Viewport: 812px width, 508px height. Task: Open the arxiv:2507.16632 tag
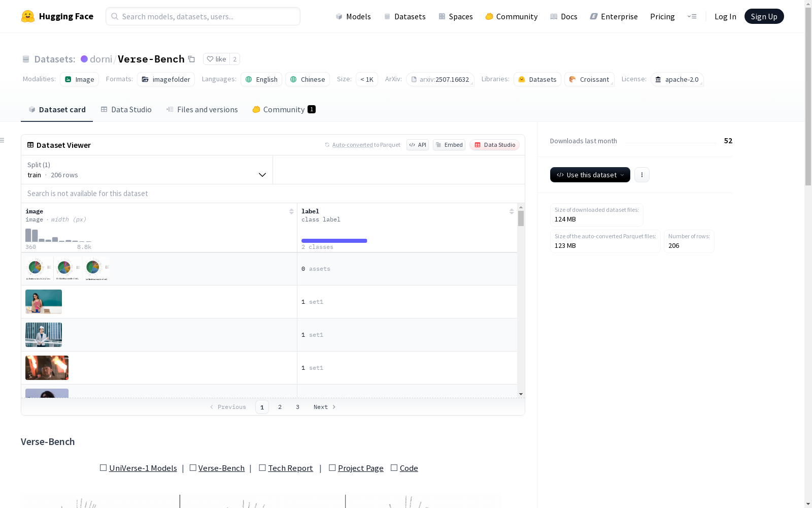coord(440,79)
